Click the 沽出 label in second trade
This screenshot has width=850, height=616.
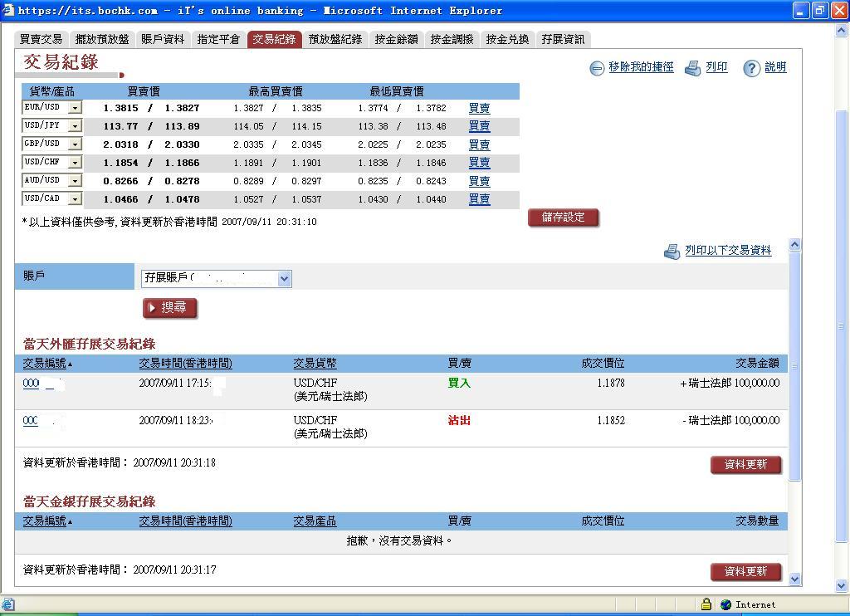[x=459, y=421]
